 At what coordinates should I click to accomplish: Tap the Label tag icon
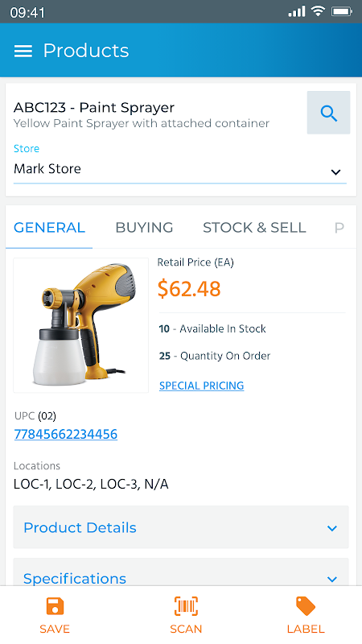tap(306, 606)
